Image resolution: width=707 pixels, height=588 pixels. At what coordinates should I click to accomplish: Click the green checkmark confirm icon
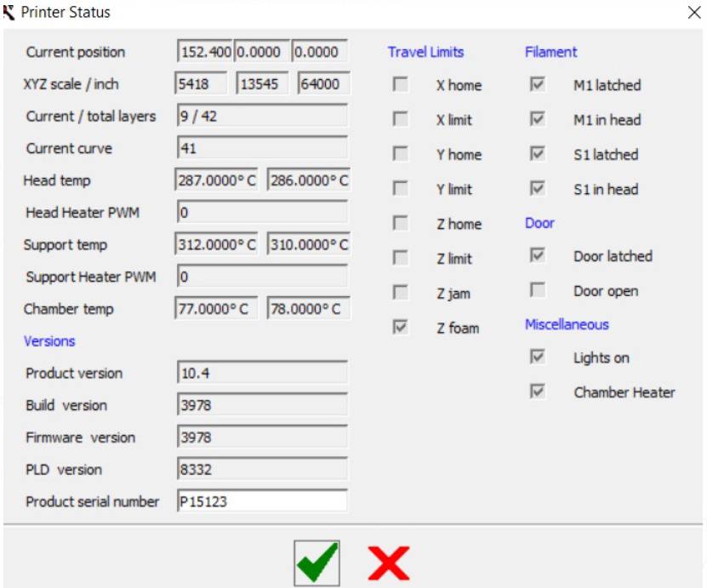(x=316, y=562)
